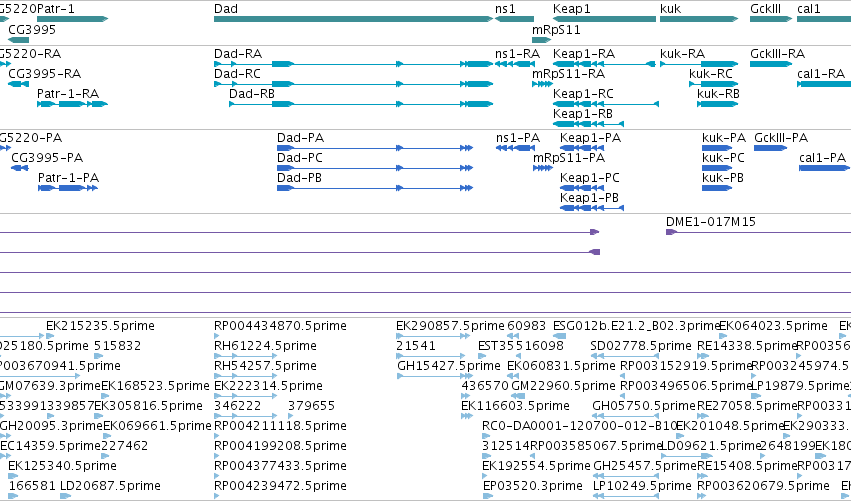Viewport: 851px width, 501px height.
Task: Select EST EK290857.5prime label
Action: coord(450,326)
